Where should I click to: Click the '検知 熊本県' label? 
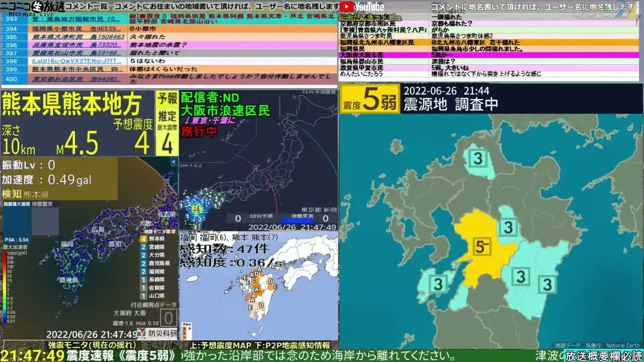(x=25, y=194)
